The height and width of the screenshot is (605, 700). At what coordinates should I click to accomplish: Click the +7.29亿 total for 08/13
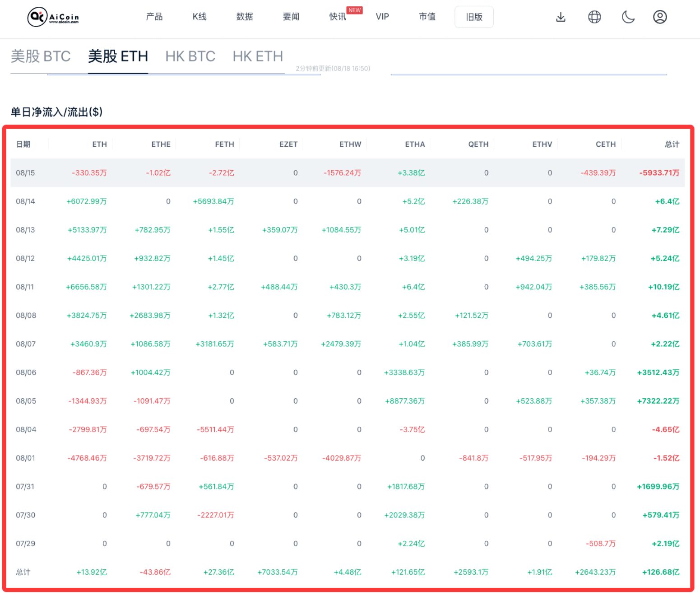pos(666,229)
